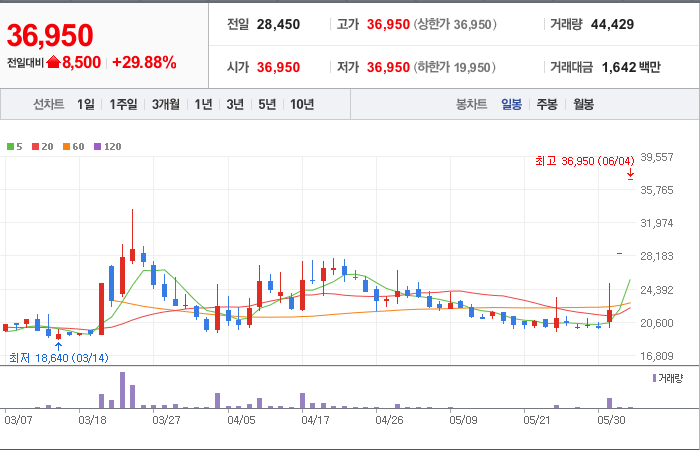Click the 거래량 44,429 value

pyautogui.click(x=612, y=24)
